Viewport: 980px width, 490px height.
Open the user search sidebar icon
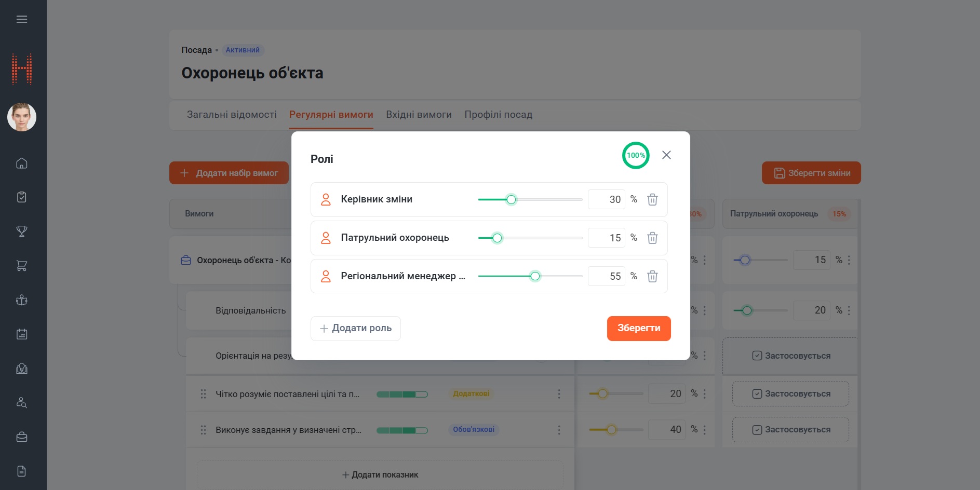22,403
